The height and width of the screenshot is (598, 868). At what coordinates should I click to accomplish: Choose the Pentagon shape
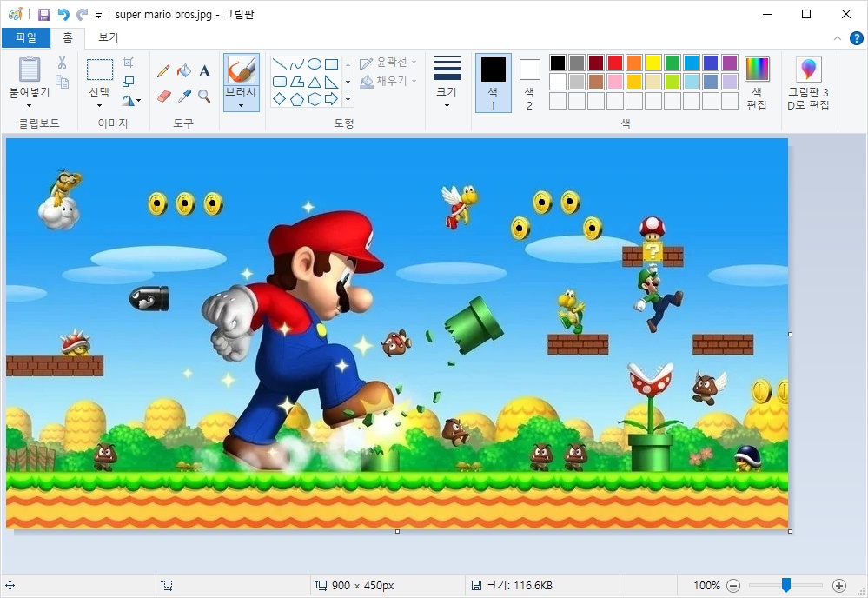click(x=297, y=99)
